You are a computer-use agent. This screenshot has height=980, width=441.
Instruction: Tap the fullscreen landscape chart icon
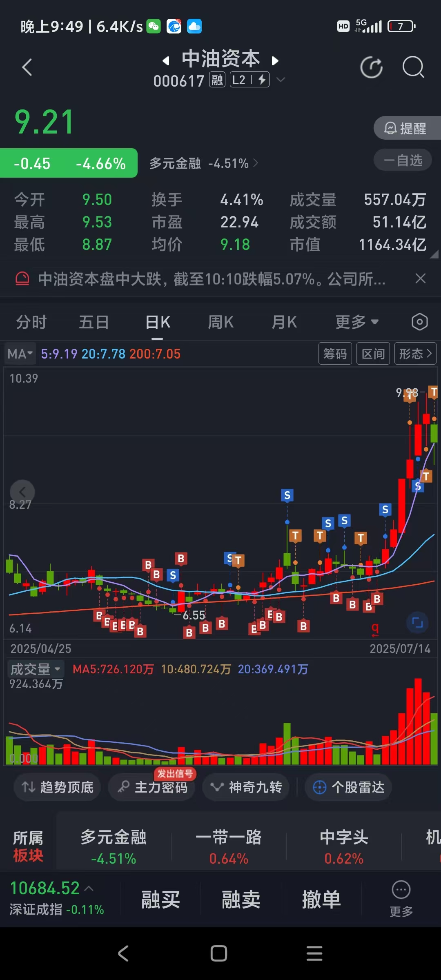417,623
